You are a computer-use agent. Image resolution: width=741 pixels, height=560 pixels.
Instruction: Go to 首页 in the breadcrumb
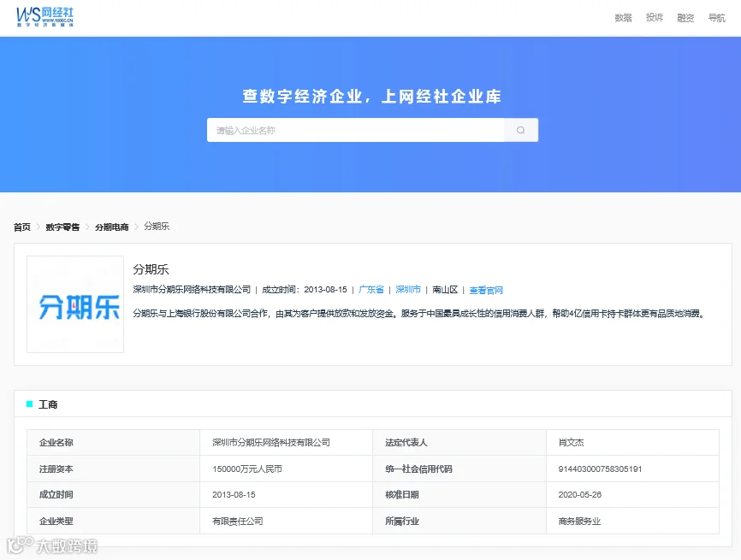click(22, 227)
